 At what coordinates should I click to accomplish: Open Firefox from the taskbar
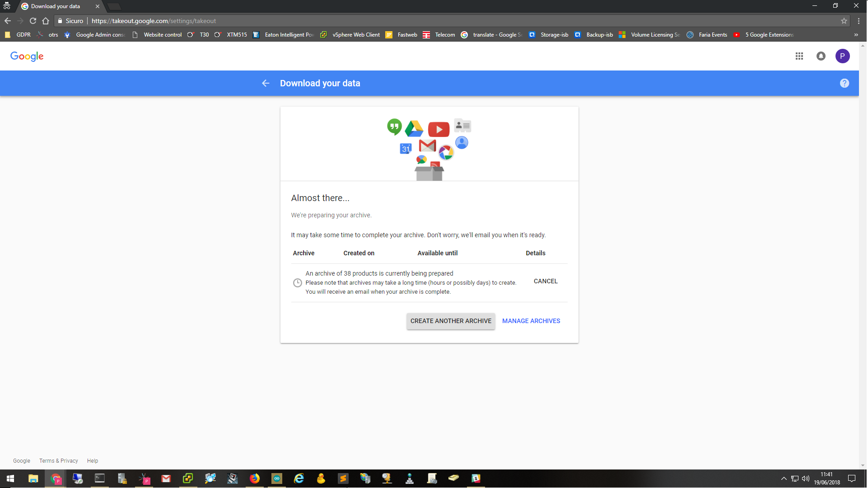tap(255, 479)
